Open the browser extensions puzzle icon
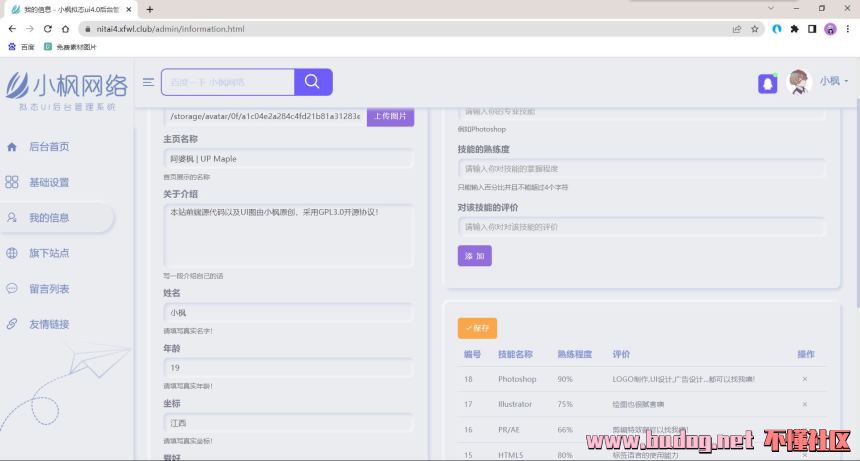 pyautogui.click(x=794, y=29)
